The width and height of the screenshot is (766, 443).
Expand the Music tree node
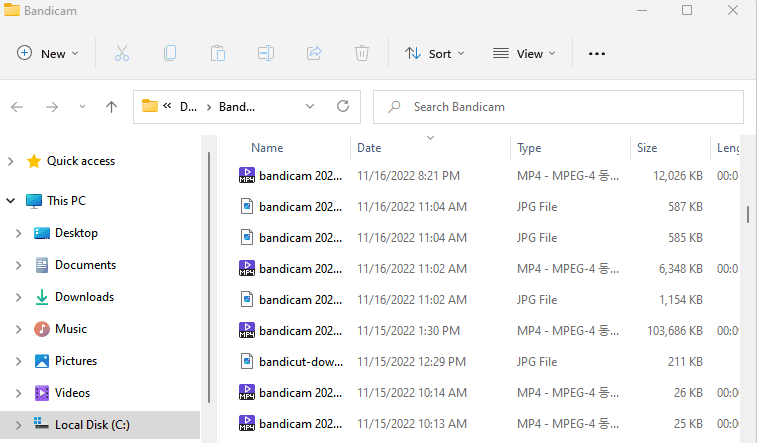pyautogui.click(x=19, y=329)
